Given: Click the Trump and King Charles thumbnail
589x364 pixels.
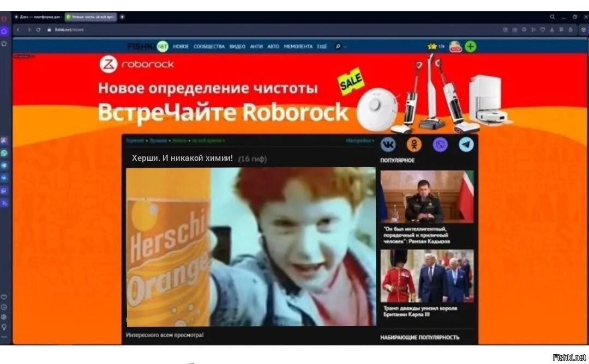Looking at the screenshot, I should [427, 276].
